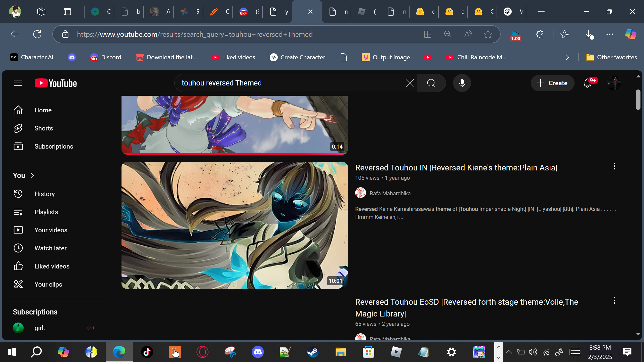This screenshot has width=644, height=362.
Task: Open the girl. subscription channel
Action: (x=56, y=328)
